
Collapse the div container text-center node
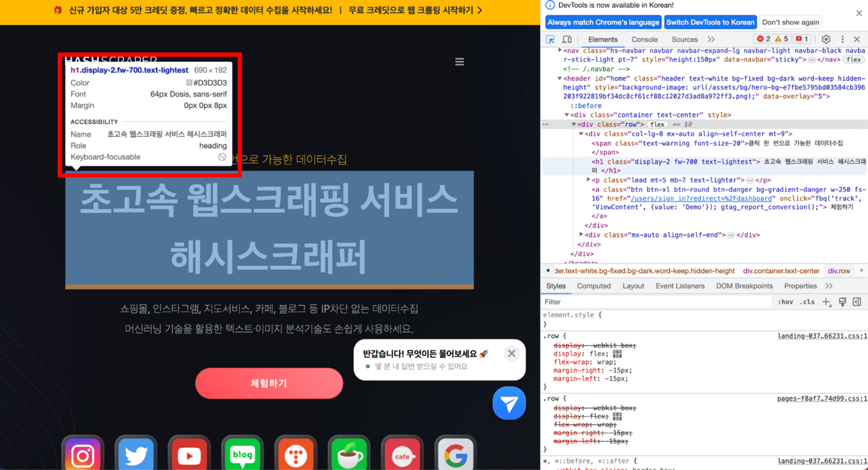[x=567, y=115]
